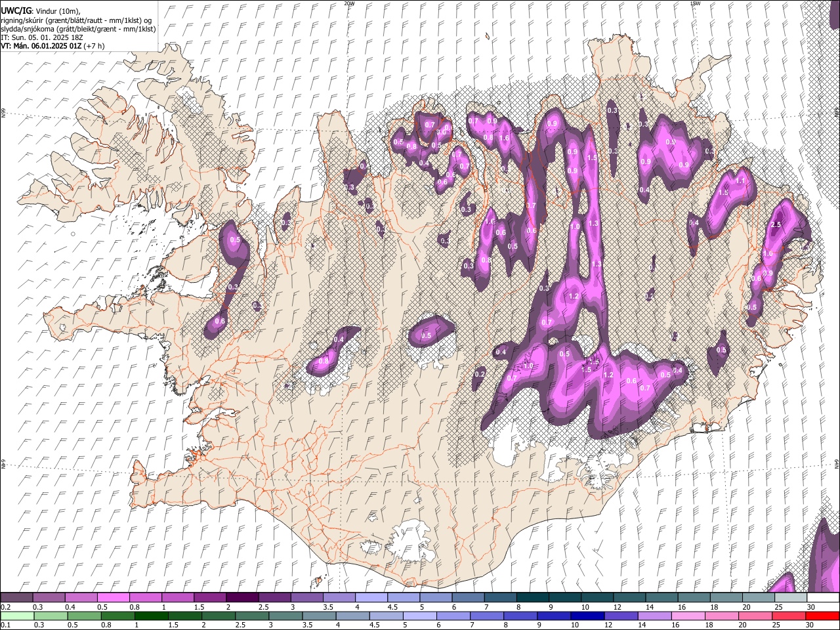Pick the lower-row swatch between 3 and 3.5
The image size is (840, 630).
(x=285, y=616)
